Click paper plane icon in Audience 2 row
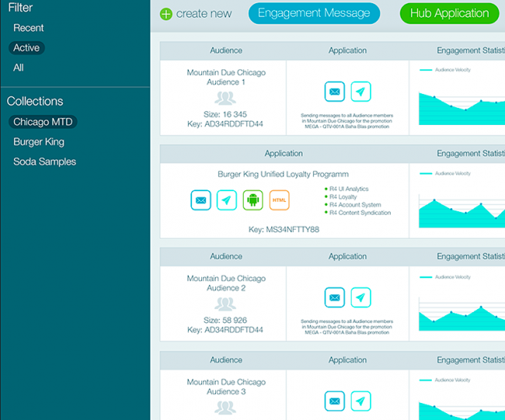The width and height of the screenshot is (505, 420). pyautogui.click(x=360, y=297)
